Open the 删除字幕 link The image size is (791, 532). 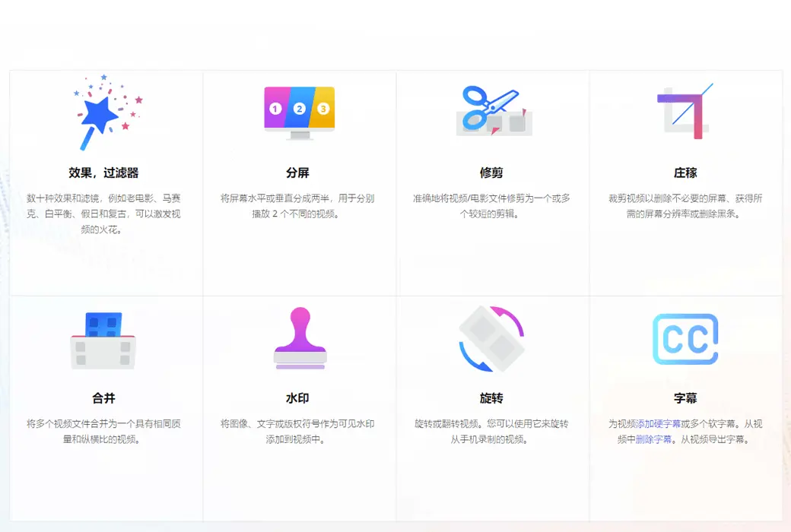click(653, 440)
